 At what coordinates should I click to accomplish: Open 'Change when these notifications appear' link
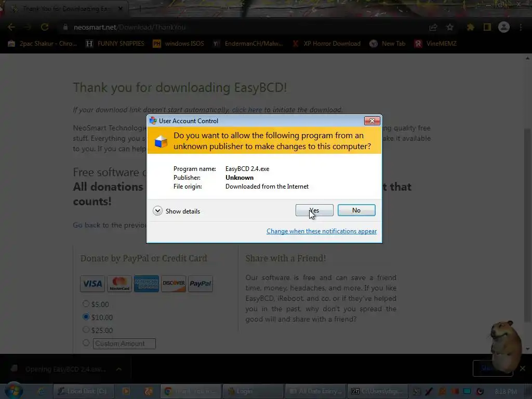[321, 231]
